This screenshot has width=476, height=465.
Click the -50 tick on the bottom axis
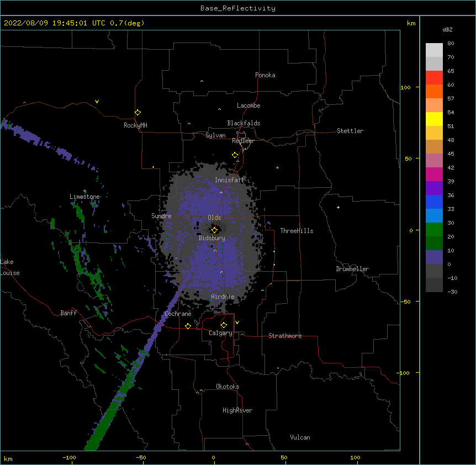pyautogui.click(x=141, y=458)
